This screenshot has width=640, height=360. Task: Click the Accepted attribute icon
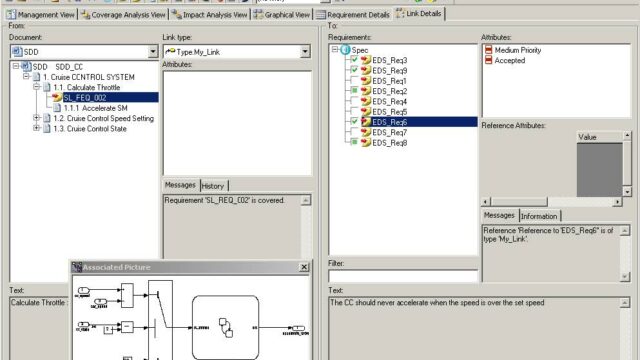pos(488,60)
